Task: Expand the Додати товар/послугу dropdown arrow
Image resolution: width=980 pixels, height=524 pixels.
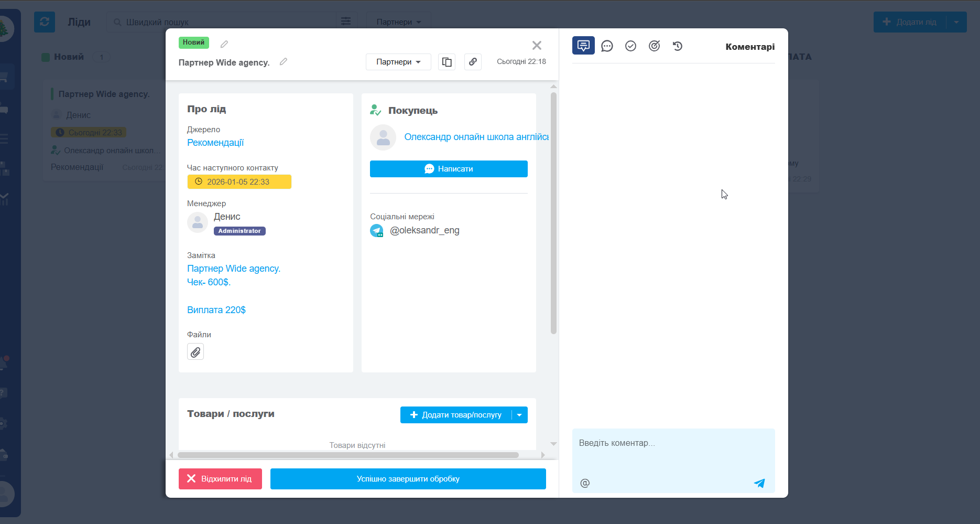Action: pos(519,414)
